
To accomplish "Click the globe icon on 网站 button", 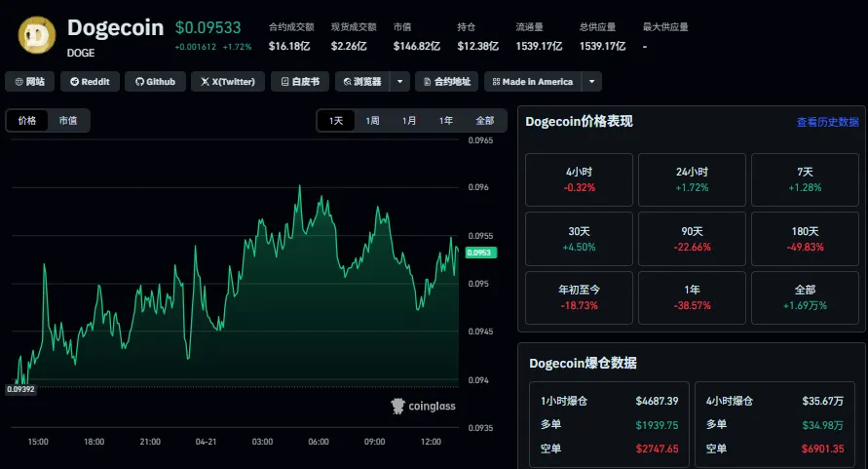I will coord(19,82).
